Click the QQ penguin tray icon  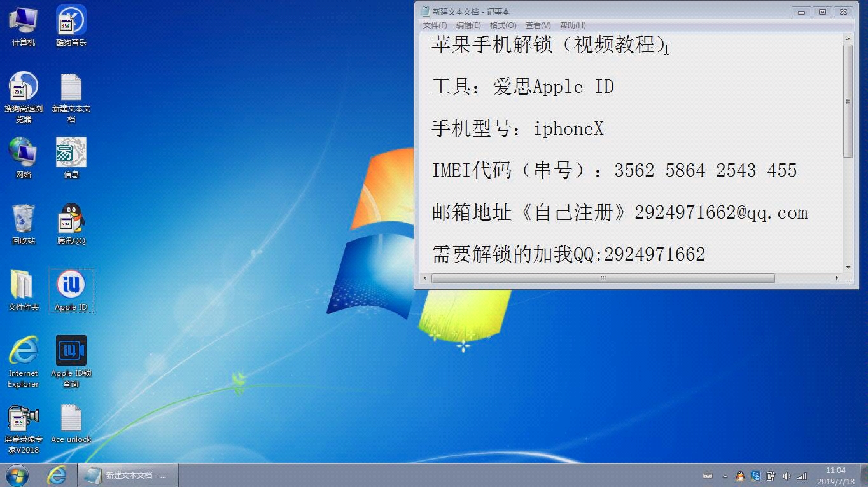[x=740, y=476]
